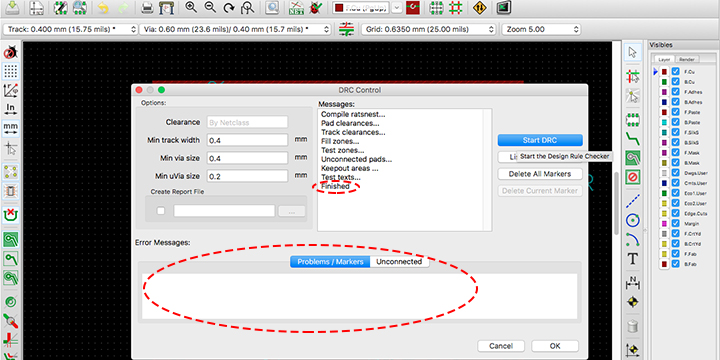Click the OK button
720x360 pixels.
[555, 346]
